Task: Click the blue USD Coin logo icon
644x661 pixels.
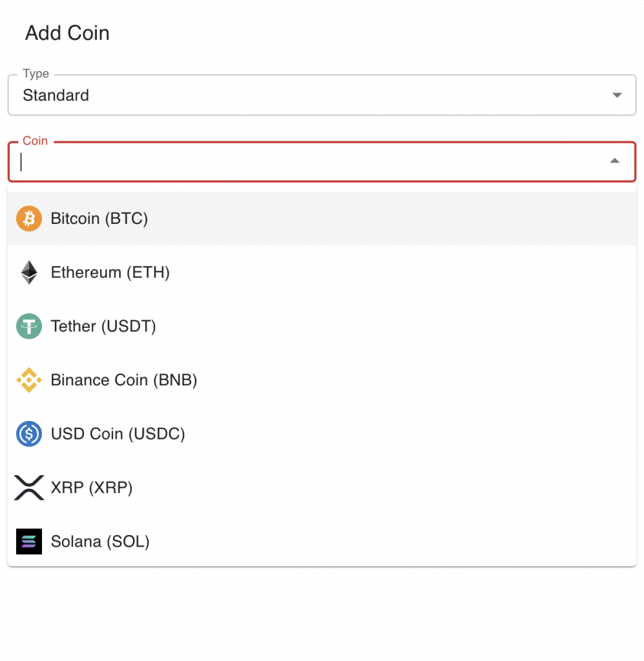Action: pos(29,434)
